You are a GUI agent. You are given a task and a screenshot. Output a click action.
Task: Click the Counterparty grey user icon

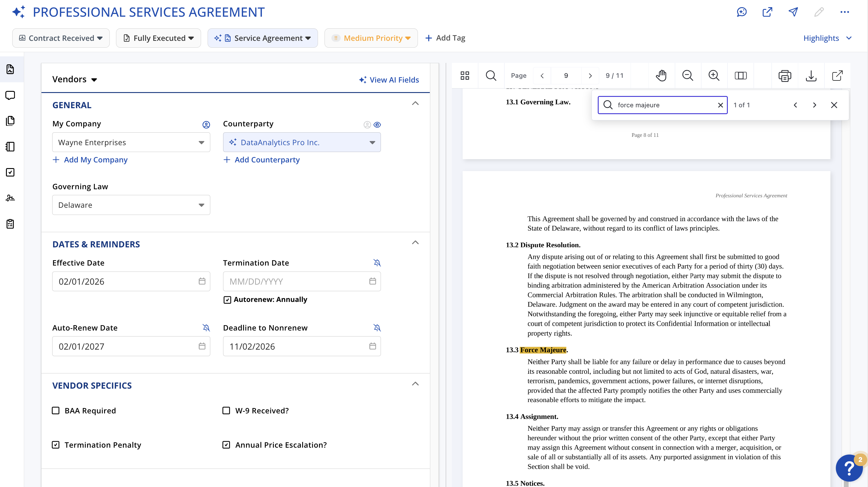click(x=367, y=125)
